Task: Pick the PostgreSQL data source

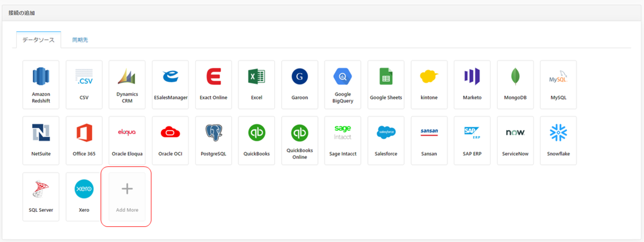Action: pos(214,140)
